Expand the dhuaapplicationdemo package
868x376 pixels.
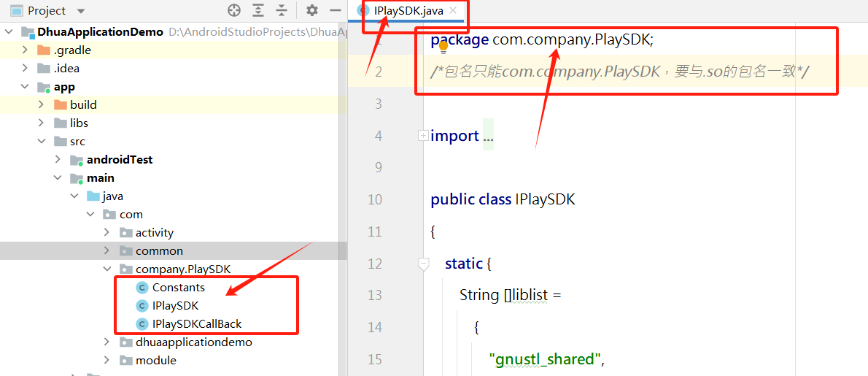pyautogui.click(x=106, y=342)
